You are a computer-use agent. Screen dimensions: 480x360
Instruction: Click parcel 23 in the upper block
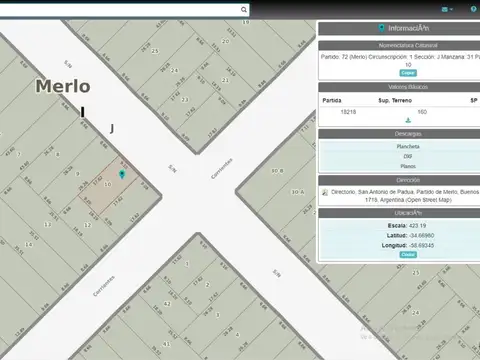[x=185, y=99]
